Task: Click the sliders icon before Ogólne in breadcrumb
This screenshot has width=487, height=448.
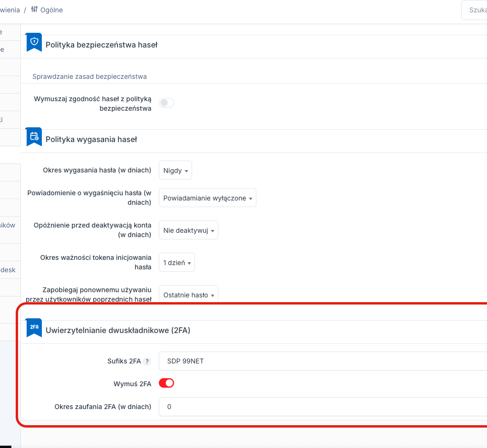Action: (x=34, y=10)
